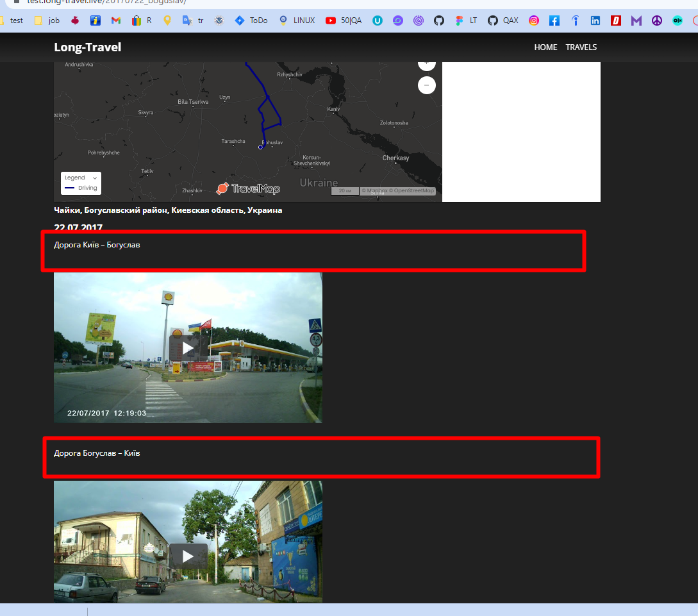The image size is (698, 616).
Task: Open the GitHub bookmark
Action: coord(438,20)
